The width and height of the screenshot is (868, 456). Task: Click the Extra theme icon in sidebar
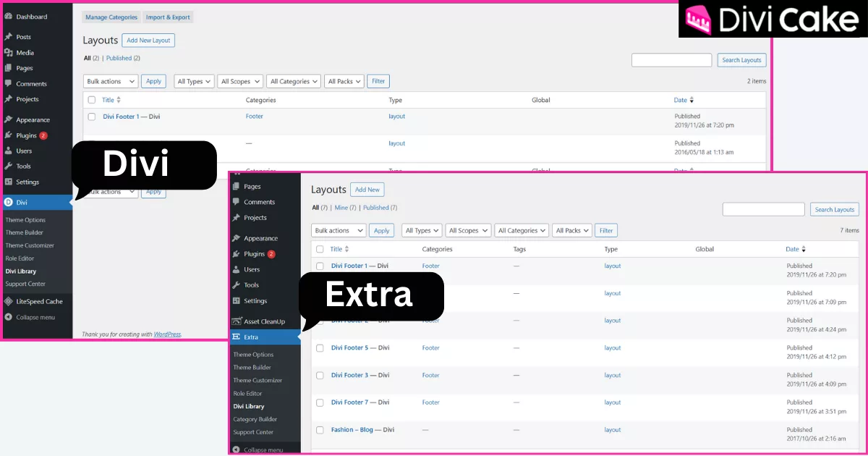pos(237,337)
